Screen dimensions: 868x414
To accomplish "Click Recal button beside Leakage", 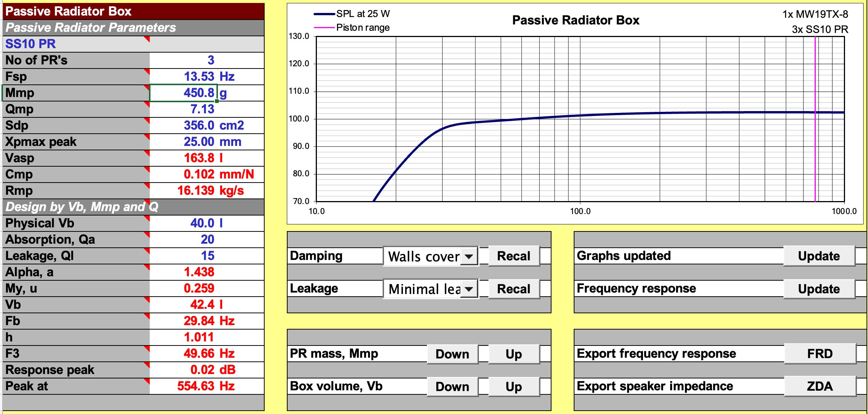I will pyautogui.click(x=514, y=289).
